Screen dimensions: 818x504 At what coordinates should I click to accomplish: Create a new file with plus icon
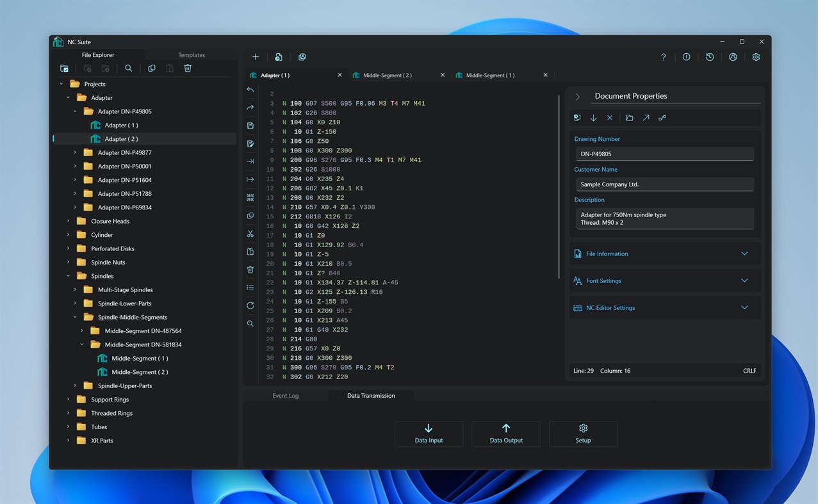click(255, 56)
